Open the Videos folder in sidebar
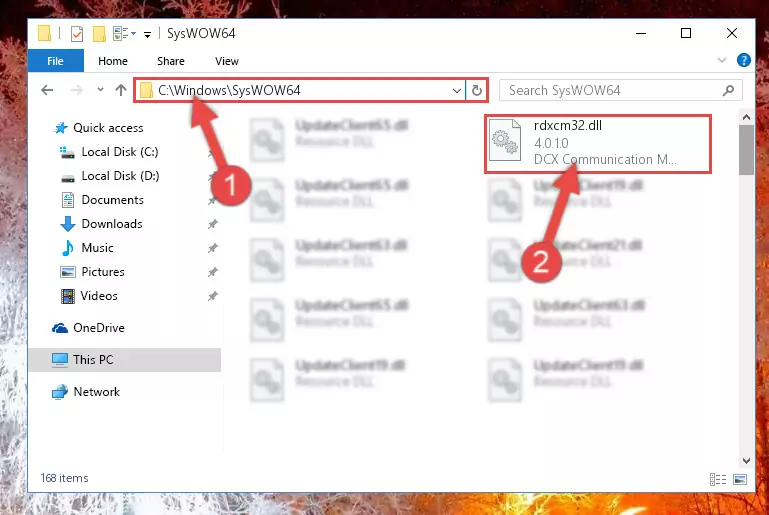The height and width of the screenshot is (515, 769). coord(99,296)
